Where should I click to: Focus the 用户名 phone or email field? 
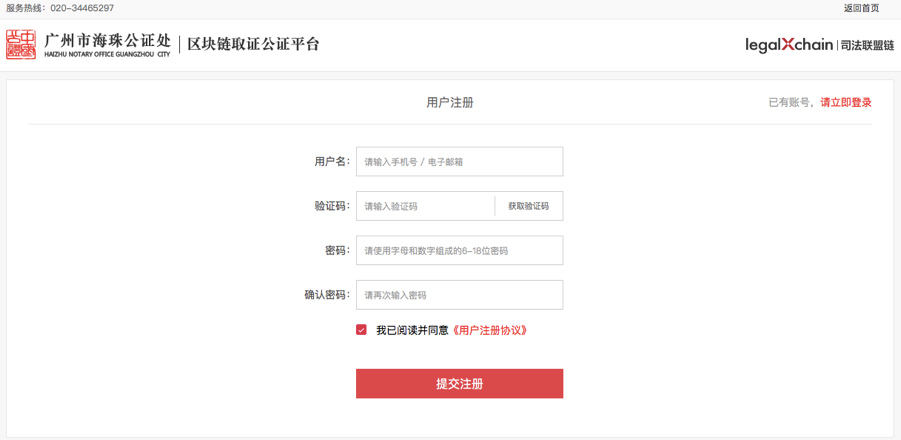(x=460, y=161)
